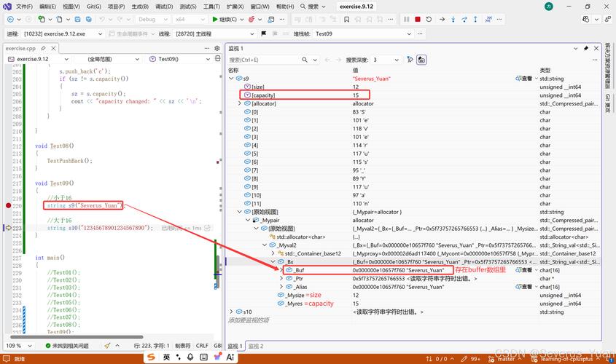Open the Git(G) menu
The width and height of the screenshot is (616, 364).
(x=94, y=7)
